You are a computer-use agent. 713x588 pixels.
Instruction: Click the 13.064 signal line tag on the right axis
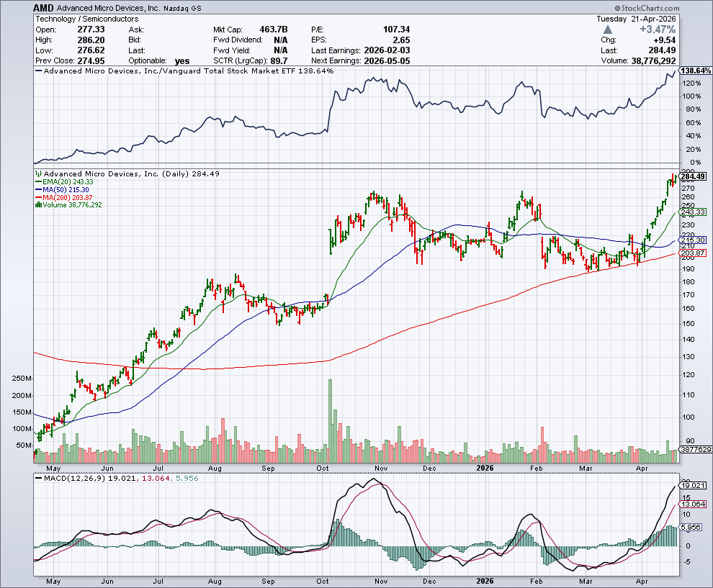(x=693, y=504)
